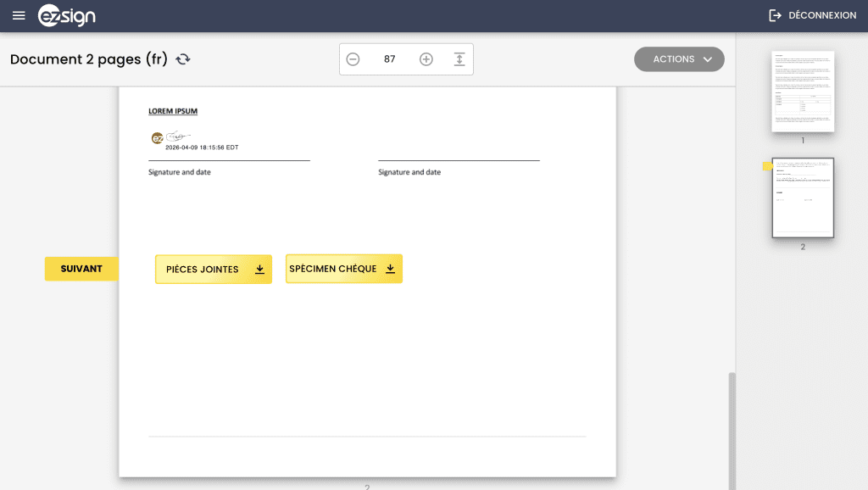Select page 2 thumbnail
The width and height of the screenshot is (868, 490).
(x=803, y=198)
